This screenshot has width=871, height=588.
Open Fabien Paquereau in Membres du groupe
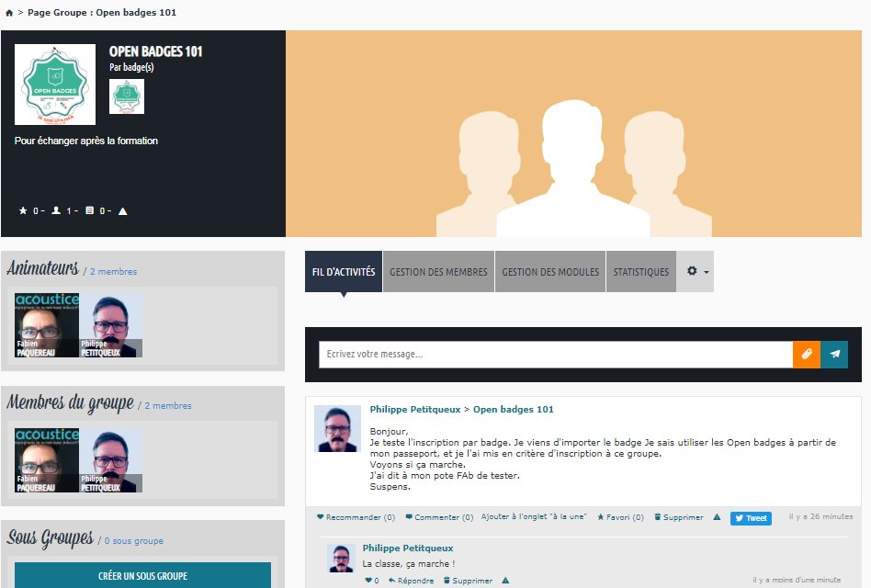(47, 460)
